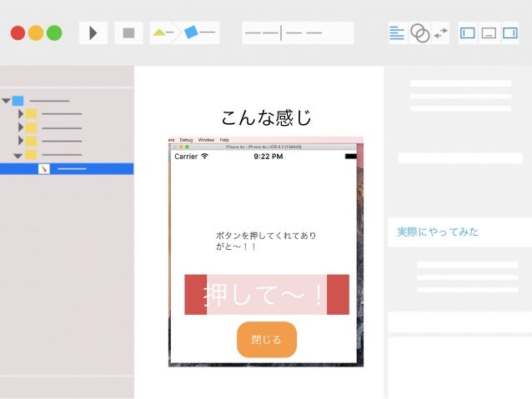Screen dimensions: 532x399
Task: Toggle the right utilities panel
Action: pos(510,33)
